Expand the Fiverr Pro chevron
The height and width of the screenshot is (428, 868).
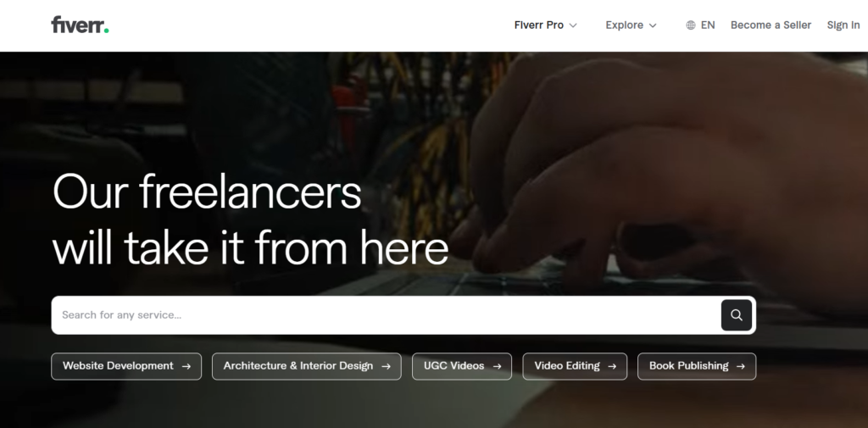(573, 25)
